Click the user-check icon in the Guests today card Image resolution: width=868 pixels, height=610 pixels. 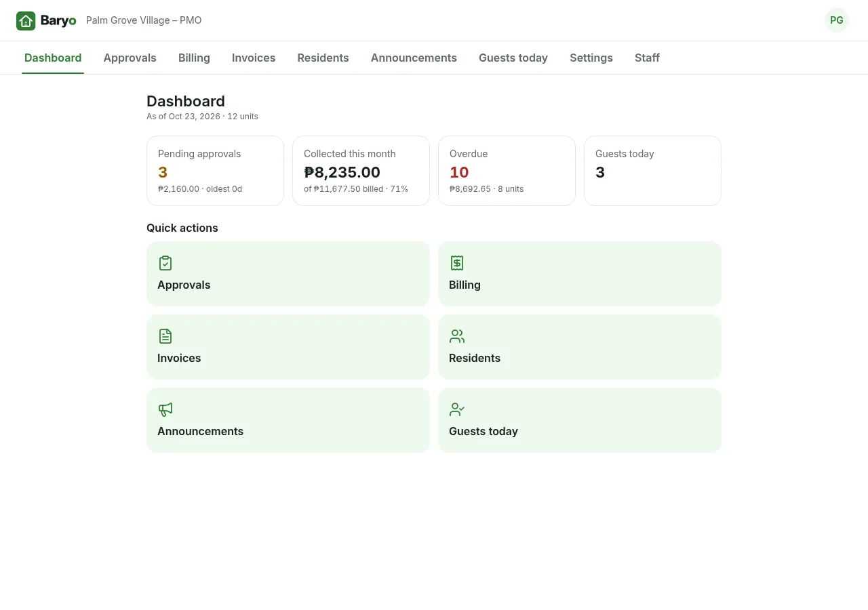point(457,409)
